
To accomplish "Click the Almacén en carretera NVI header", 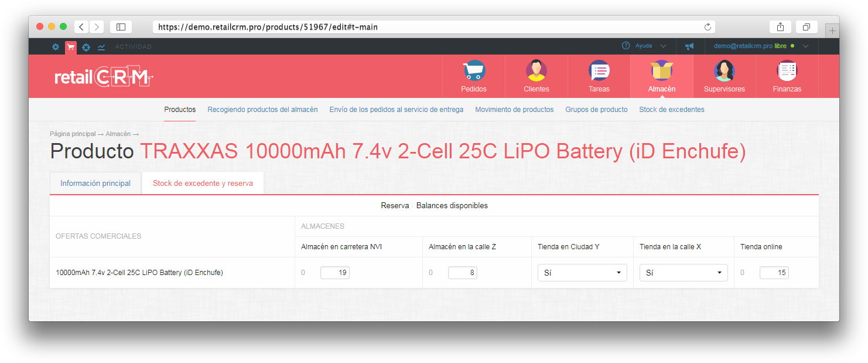I will pyautogui.click(x=341, y=247).
